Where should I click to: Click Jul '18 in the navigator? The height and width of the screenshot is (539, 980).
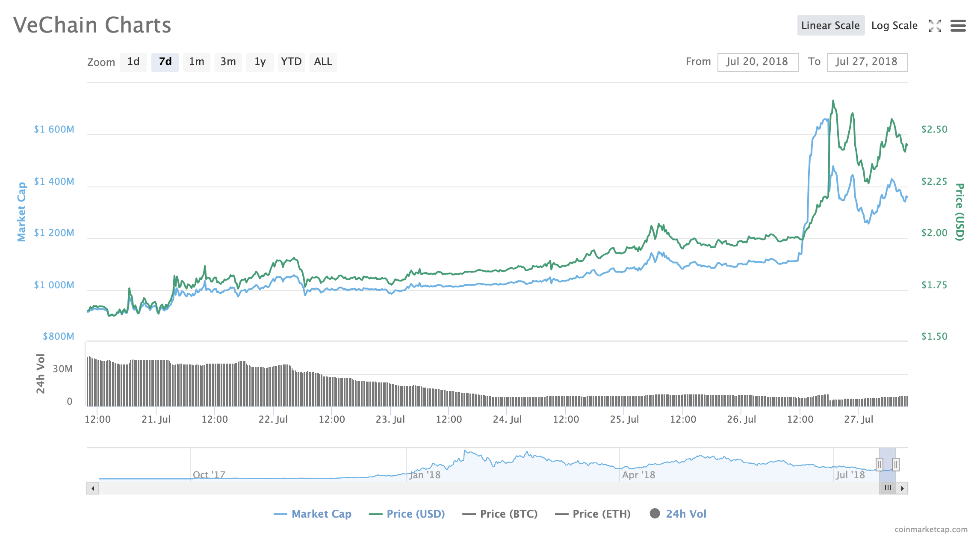[850, 475]
